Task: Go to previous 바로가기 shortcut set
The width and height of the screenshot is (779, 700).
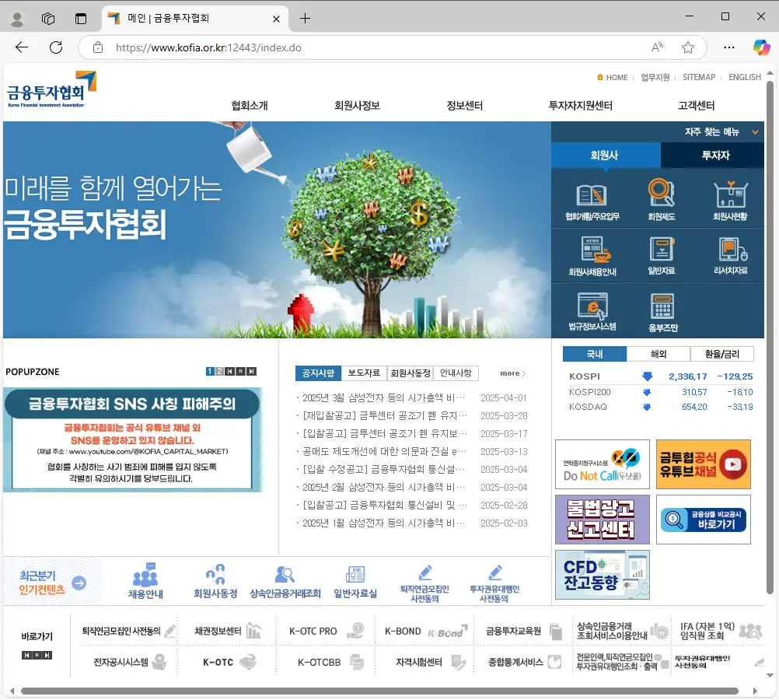Action: (26, 655)
